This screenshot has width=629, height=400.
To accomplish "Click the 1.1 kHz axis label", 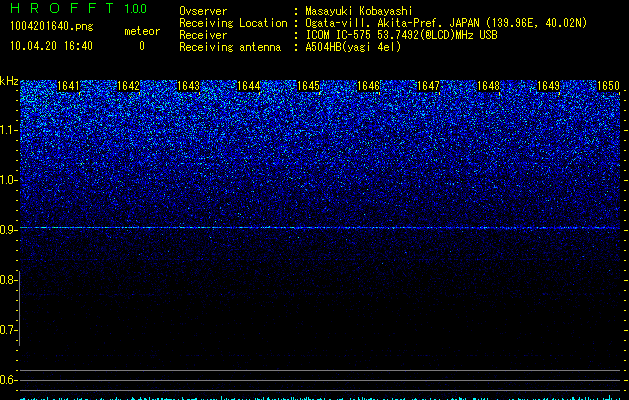I will (8, 130).
